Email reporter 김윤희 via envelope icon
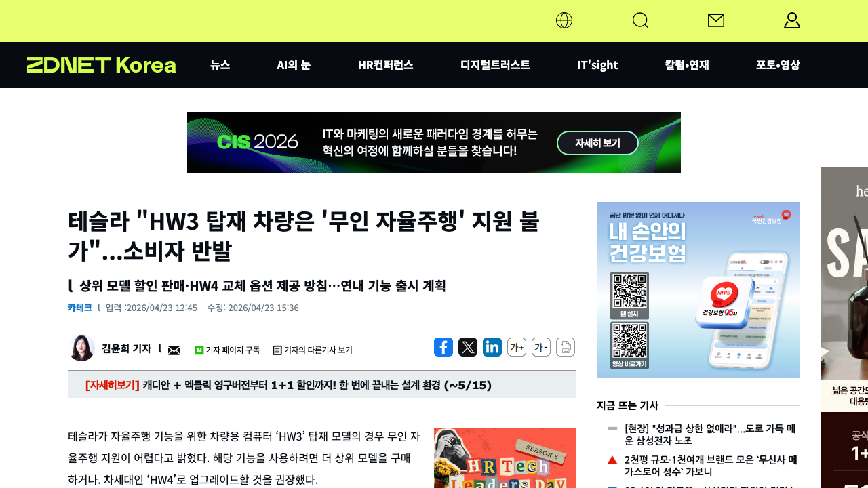This screenshot has height=488, width=868. (x=174, y=350)
